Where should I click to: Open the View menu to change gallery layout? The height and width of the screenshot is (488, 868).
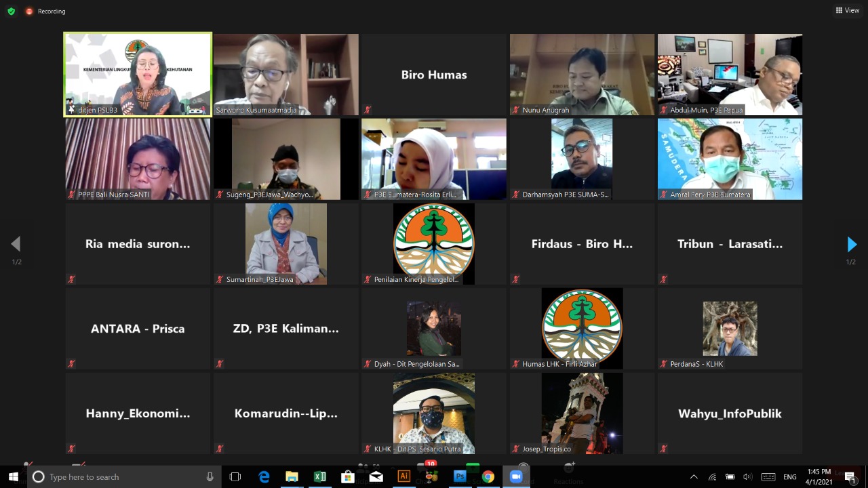tap(847, 10)
